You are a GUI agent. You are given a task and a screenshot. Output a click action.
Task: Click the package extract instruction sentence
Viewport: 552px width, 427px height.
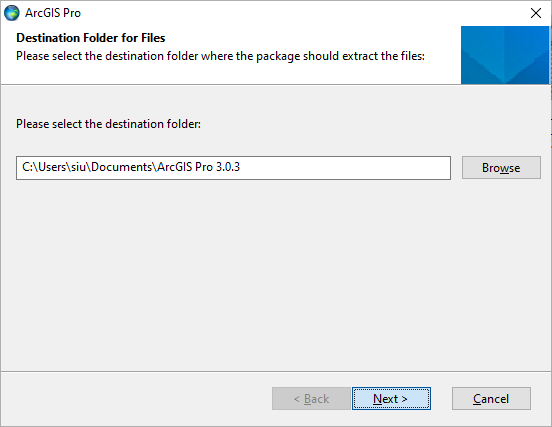220,56
